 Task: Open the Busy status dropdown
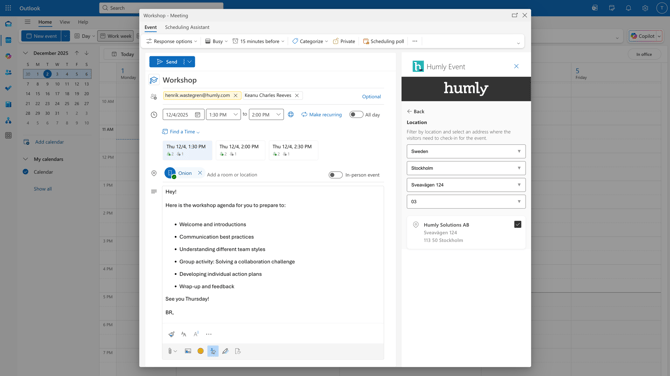click(216, 41)
